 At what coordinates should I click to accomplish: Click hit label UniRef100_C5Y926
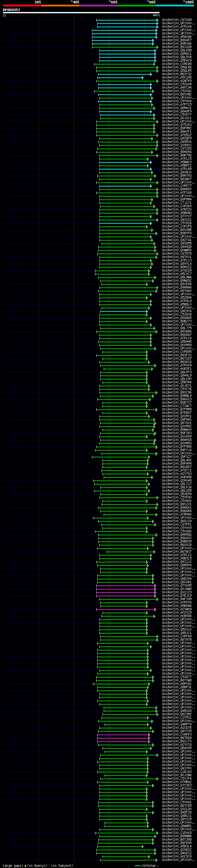[176, 223]
